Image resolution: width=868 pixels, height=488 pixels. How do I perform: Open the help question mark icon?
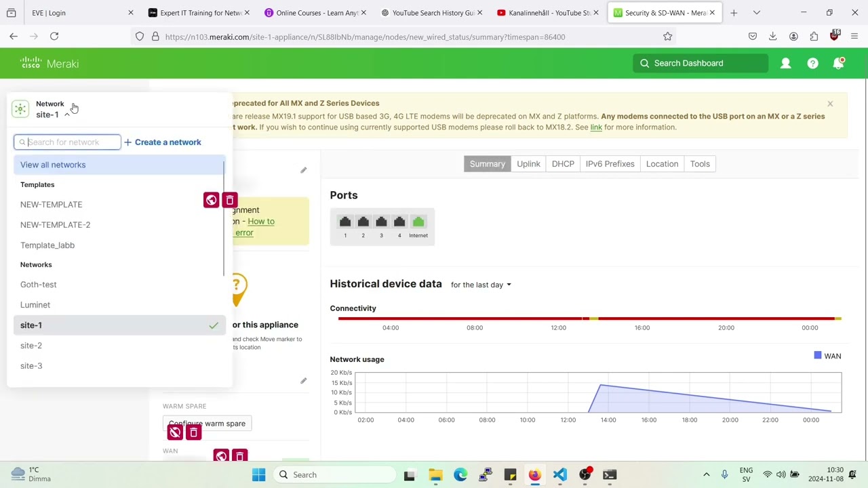(x=812, y=63)
